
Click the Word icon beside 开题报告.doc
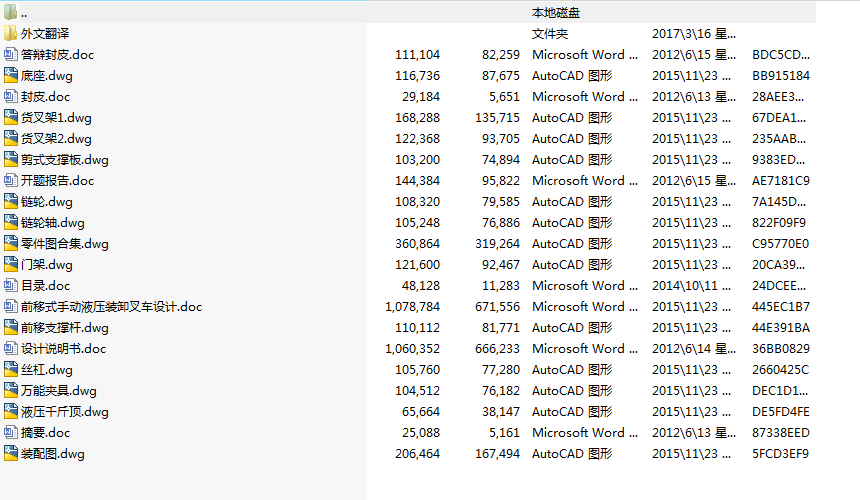tap(11, 180)
